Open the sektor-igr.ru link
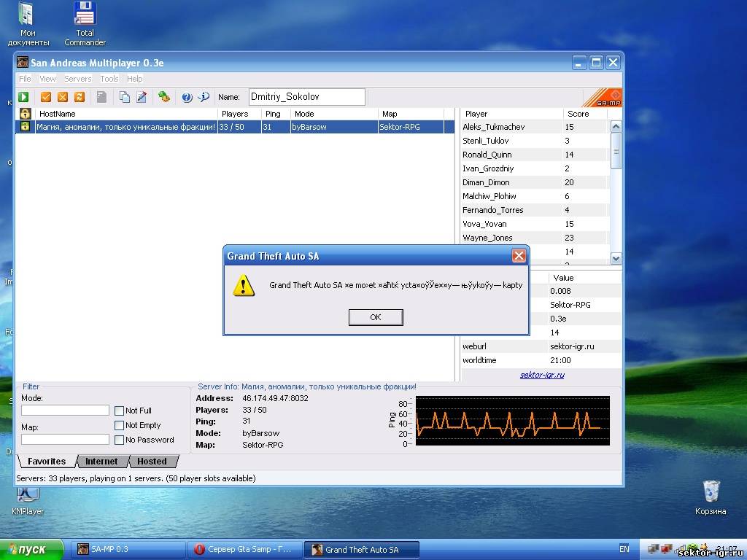This screenshot has width=747, height=560. pos(542,376)
